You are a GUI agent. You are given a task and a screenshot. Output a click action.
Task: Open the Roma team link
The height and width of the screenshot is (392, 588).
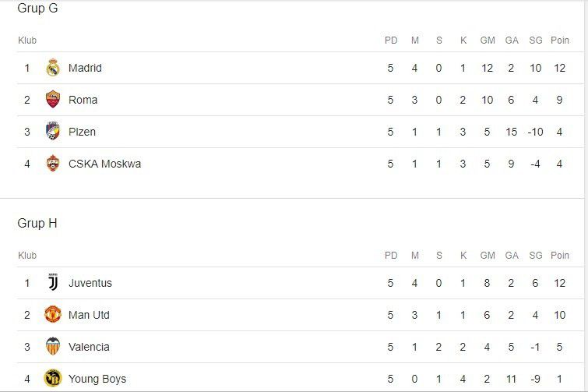pos(83,100)
